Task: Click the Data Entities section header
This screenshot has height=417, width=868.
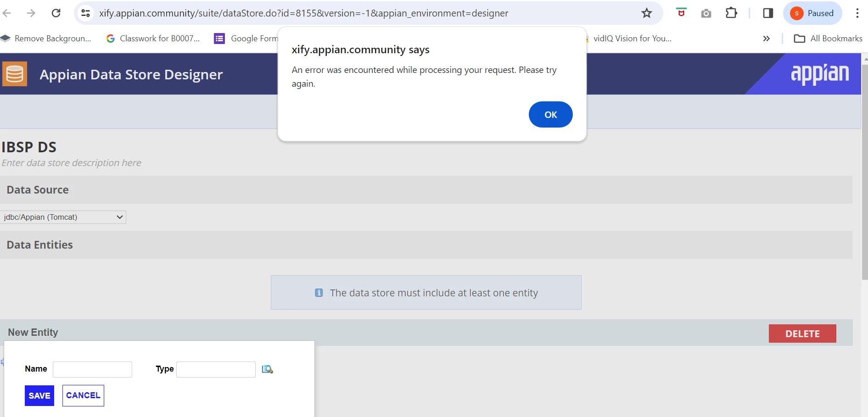Action: click(x=426, y=245)
